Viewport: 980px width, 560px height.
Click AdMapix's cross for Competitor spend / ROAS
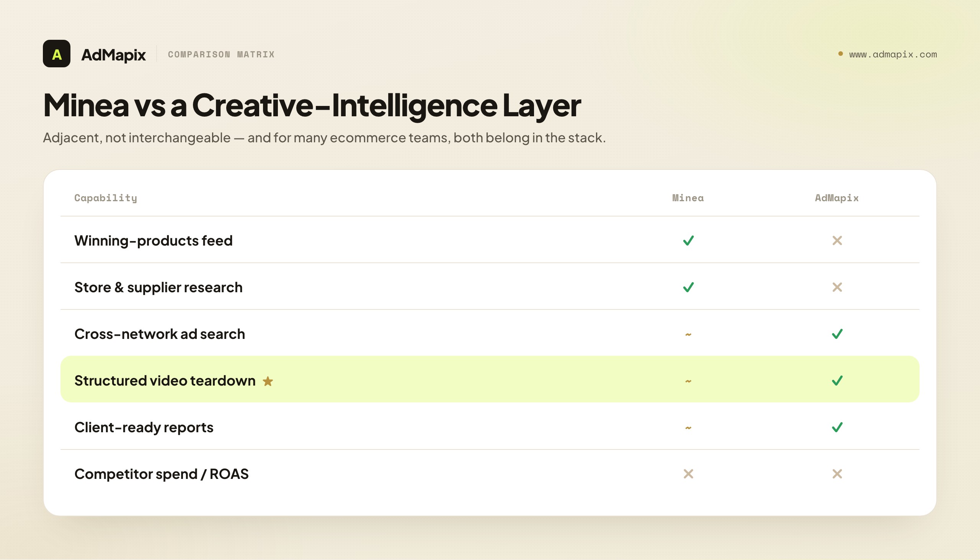coord(837,474)
